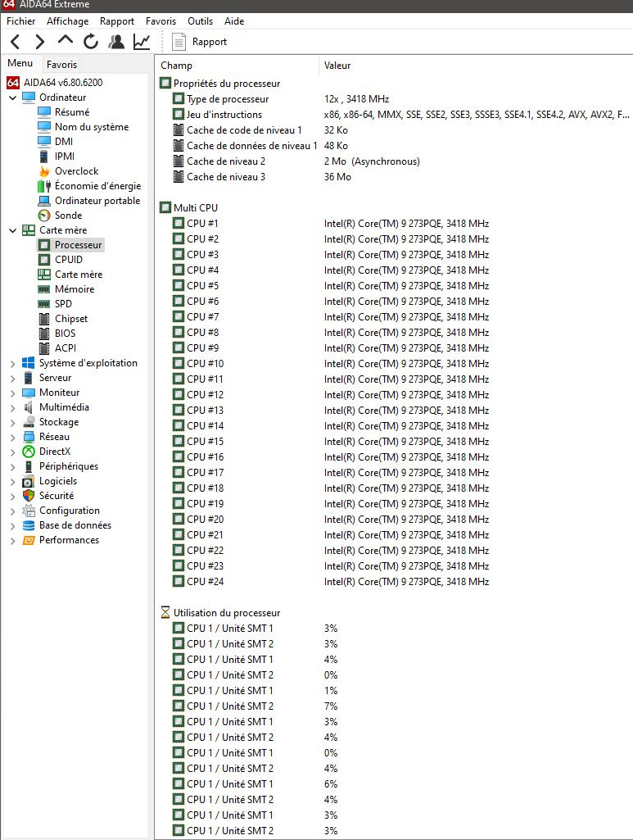633x840 pixels.
Task: Open the Fichier menu
Action: tap(20, 20)
